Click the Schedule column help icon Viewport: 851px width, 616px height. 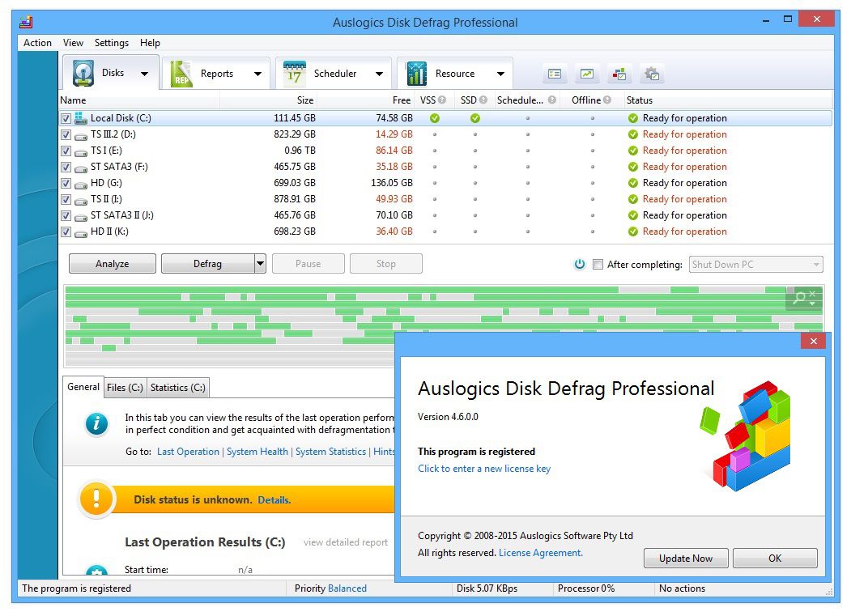tap(552, 100)
